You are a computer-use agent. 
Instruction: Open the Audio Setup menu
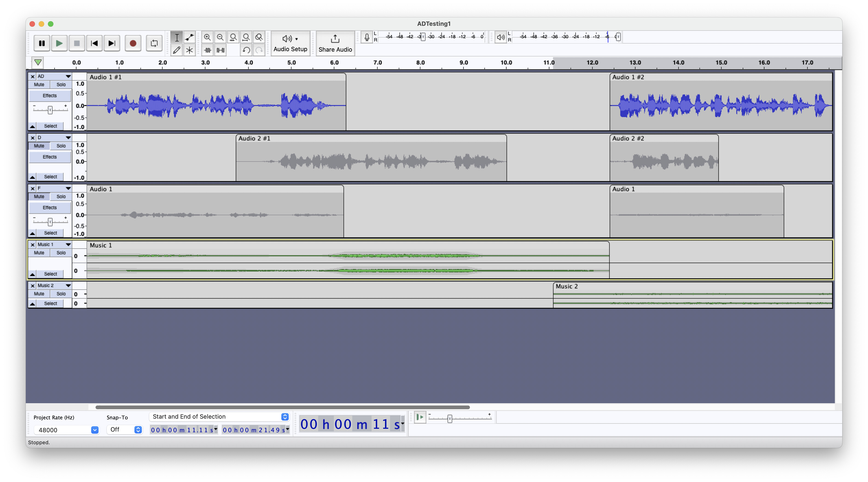click(290, 43)
